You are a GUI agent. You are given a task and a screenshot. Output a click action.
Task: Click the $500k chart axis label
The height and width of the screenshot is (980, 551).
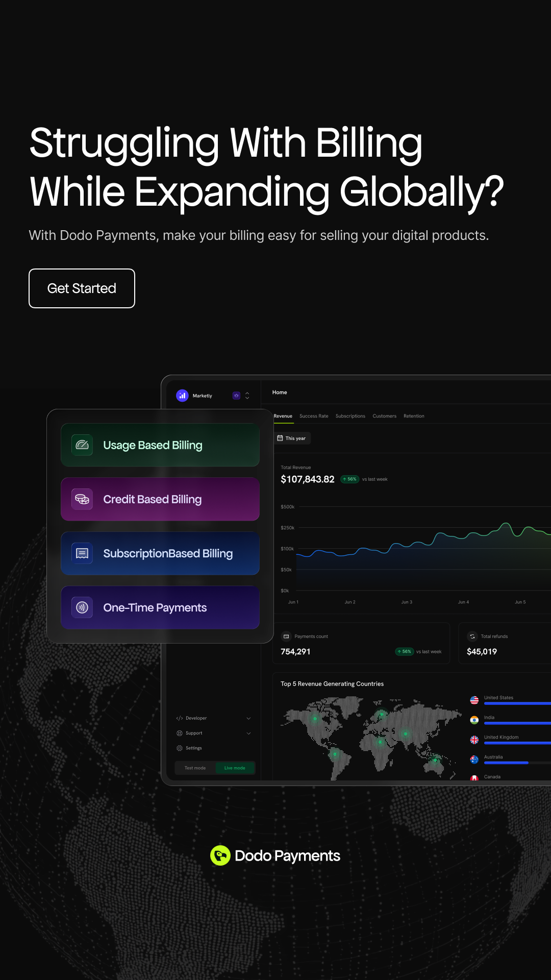click(288, 507)
